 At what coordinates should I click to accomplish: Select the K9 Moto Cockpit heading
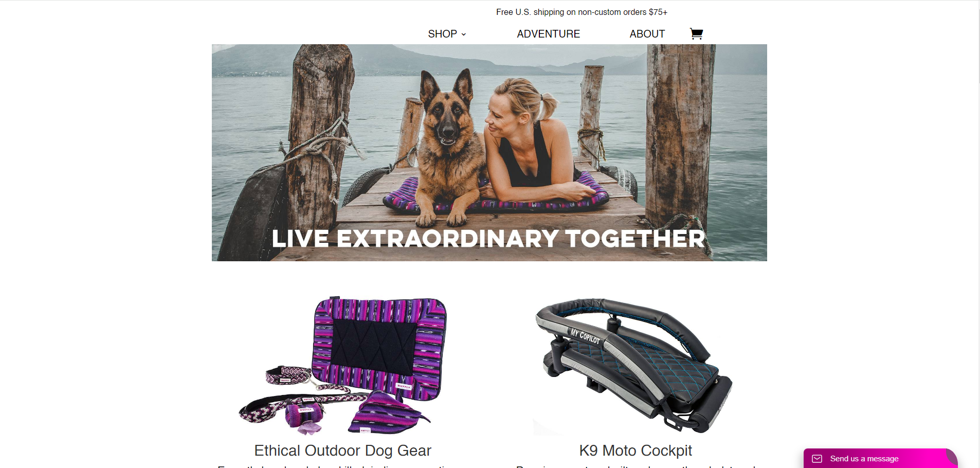[x=636, y=451]
